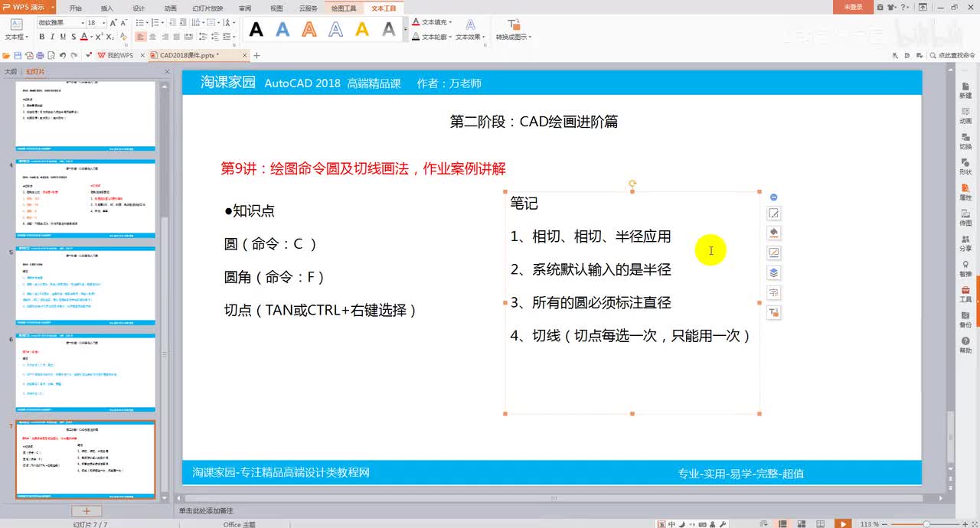Screen dimensions: 980x528
Task: Open the 开始 ribbon tab
Action: 75,8
